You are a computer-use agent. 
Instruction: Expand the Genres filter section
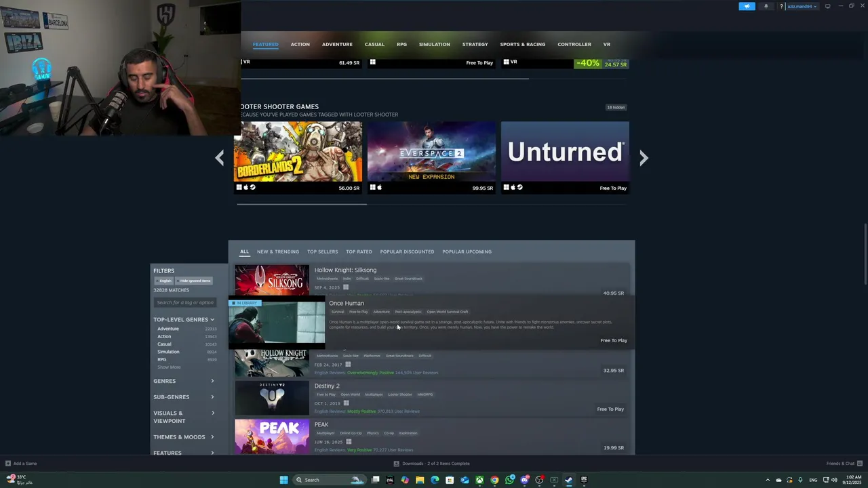pyautogui.click(x=184, y=381)
